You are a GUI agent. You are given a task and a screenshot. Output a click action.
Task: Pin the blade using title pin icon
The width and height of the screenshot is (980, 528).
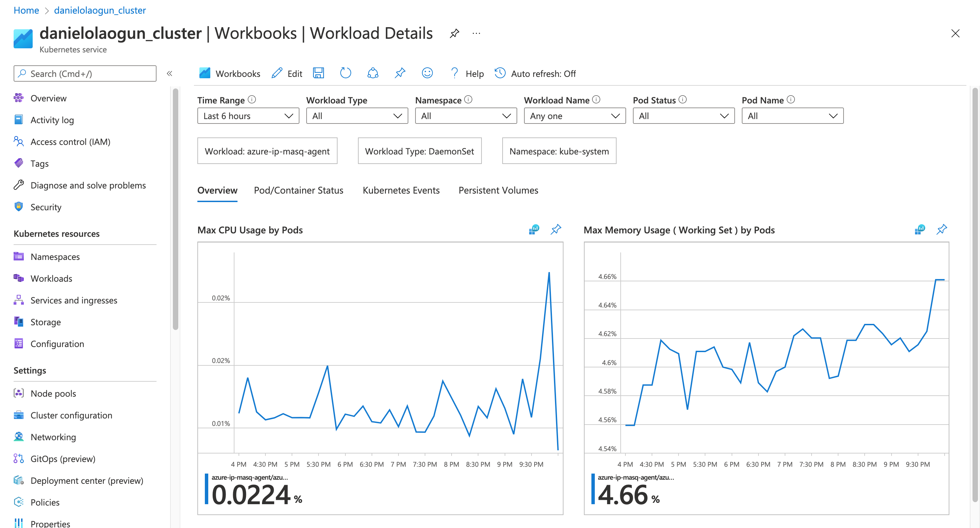pos(454,33)
